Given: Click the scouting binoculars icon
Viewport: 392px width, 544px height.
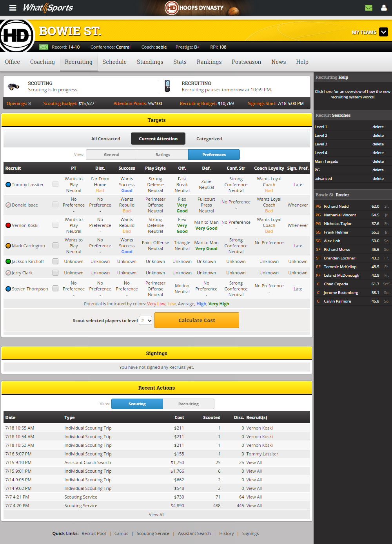Looking at the screenshot, I should tap(14, 87).
